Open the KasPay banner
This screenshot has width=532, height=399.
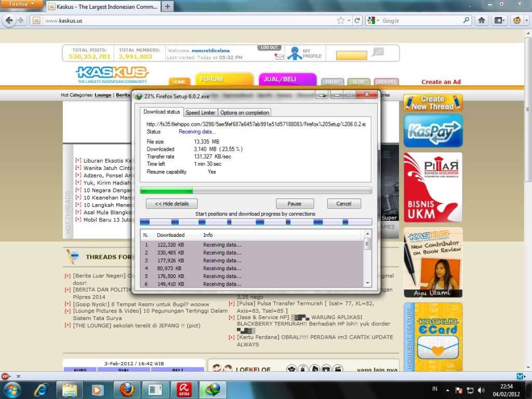pos(433,130)
